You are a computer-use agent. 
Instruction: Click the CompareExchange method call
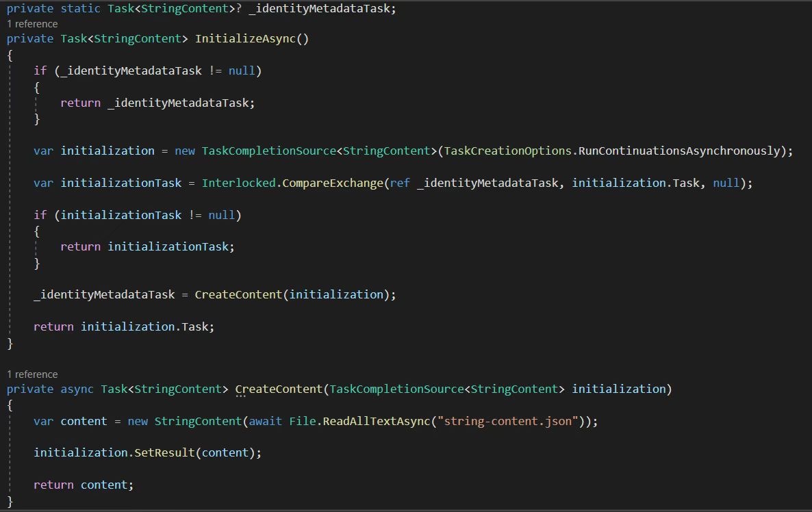tap(333, 183)
